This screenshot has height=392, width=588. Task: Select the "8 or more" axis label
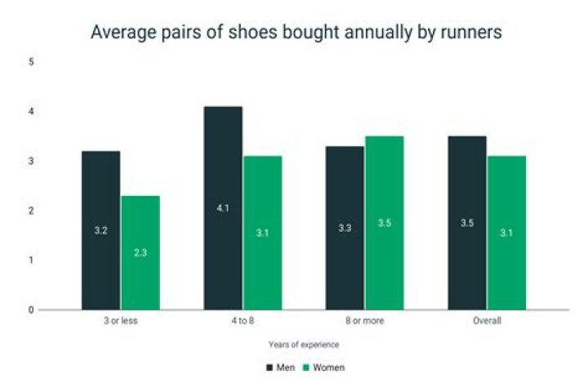coord(364,321)
